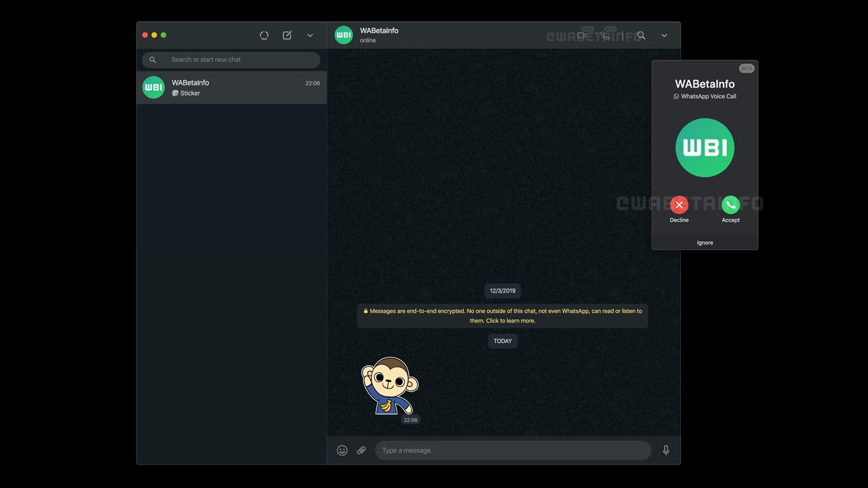Click the monkey sticker message
The height and width of the screenshot is (488, 868).
pyautogui.click(x=389, y=386)
